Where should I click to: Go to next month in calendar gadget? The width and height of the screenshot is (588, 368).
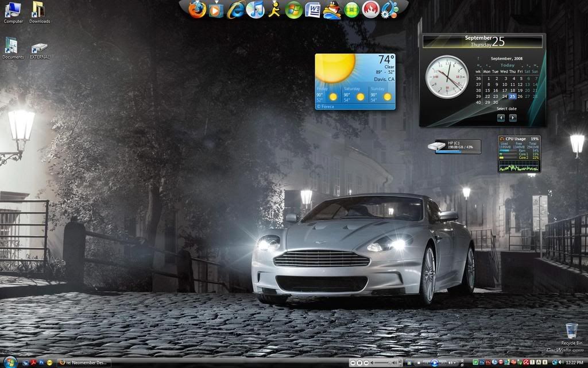point(513,118)
